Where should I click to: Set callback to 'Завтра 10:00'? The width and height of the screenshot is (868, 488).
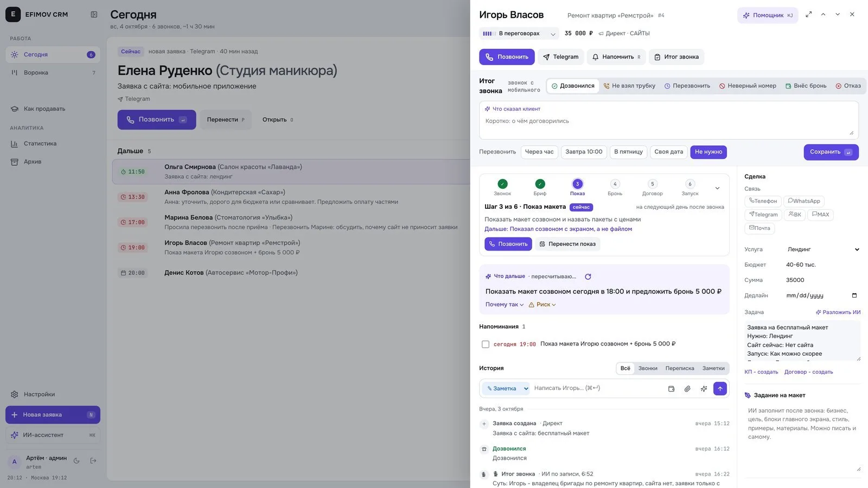[x=584, y=152]
